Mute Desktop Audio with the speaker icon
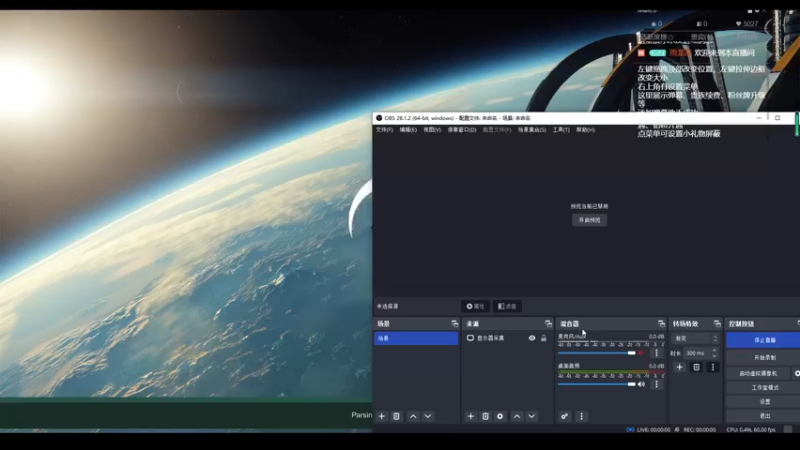The width and height of the screenshot is (800, 450). 641,384
